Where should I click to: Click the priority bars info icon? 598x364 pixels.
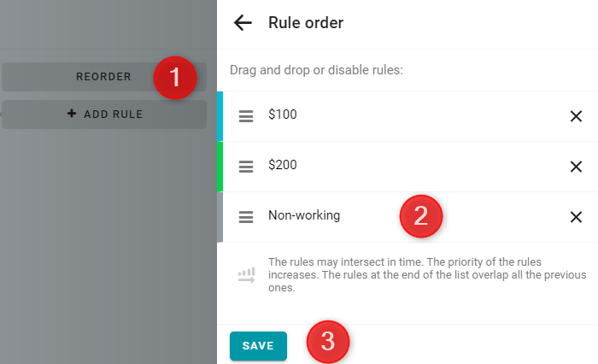point(246,275)
